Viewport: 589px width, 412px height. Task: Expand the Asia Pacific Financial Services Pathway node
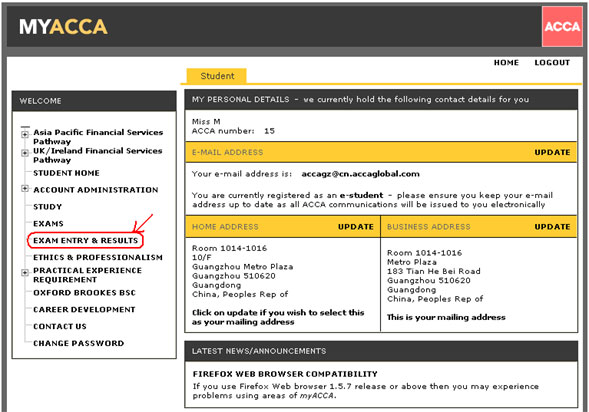25,134
